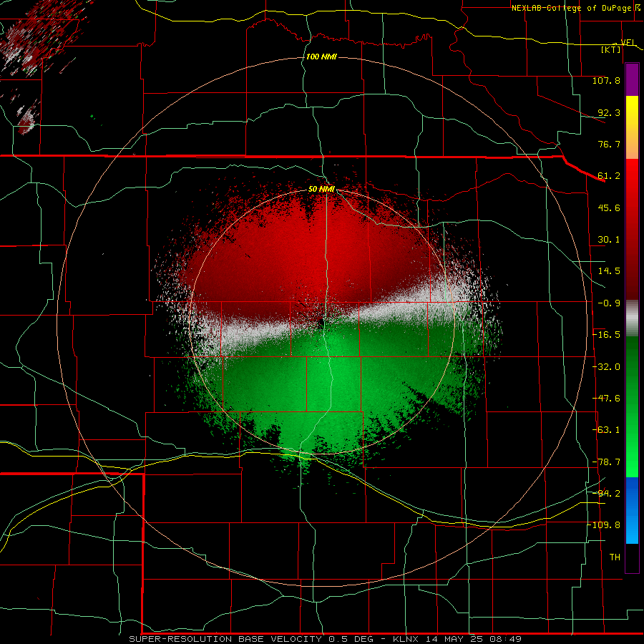
Task: Click the VEL [KT] legend title
Action: [x=618, y=46]
